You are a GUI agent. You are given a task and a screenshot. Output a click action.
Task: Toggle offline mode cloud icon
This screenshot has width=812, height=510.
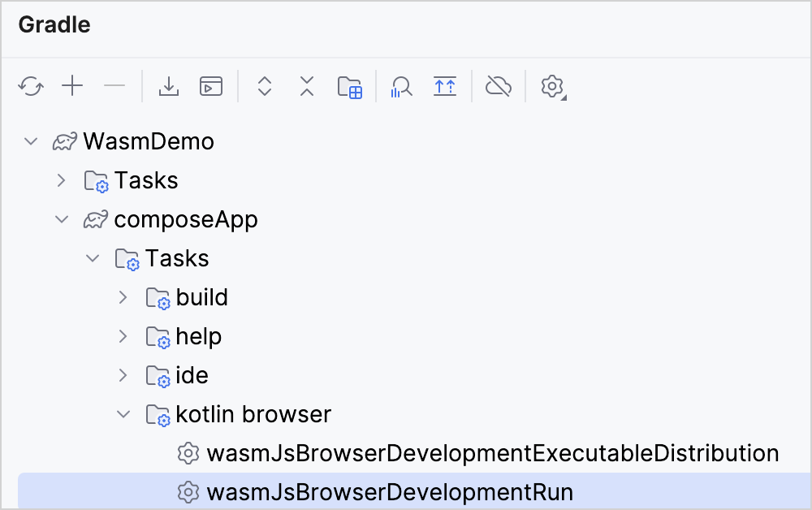click(x=499, y=86)
